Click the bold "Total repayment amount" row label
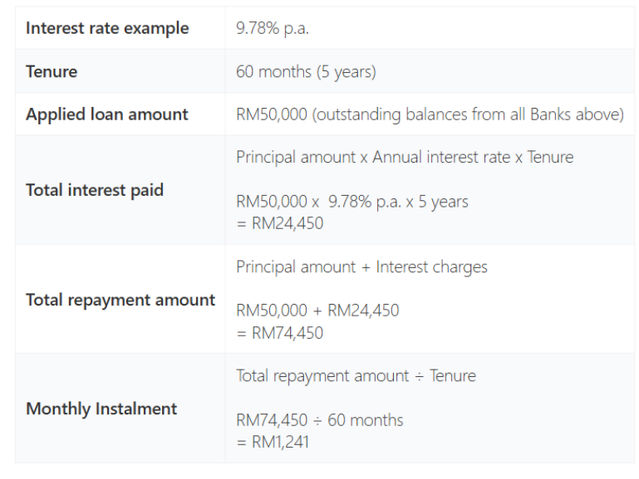 (120, 299)
